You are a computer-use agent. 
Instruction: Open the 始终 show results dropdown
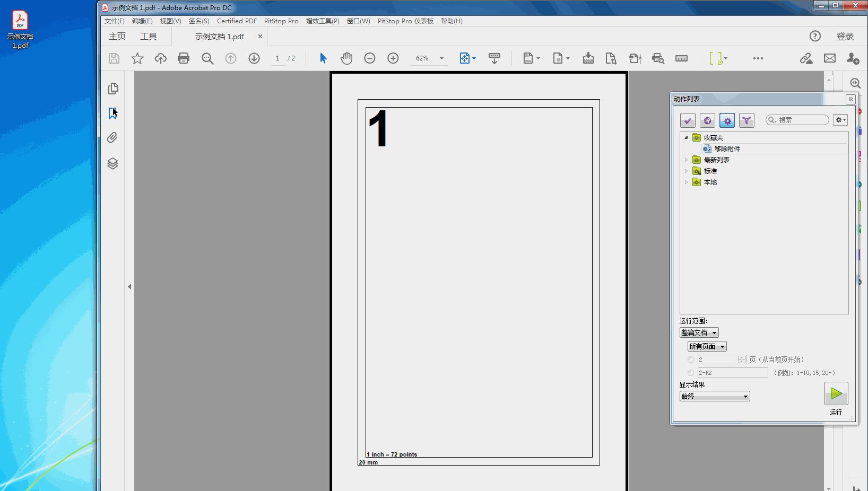point(715,396)
